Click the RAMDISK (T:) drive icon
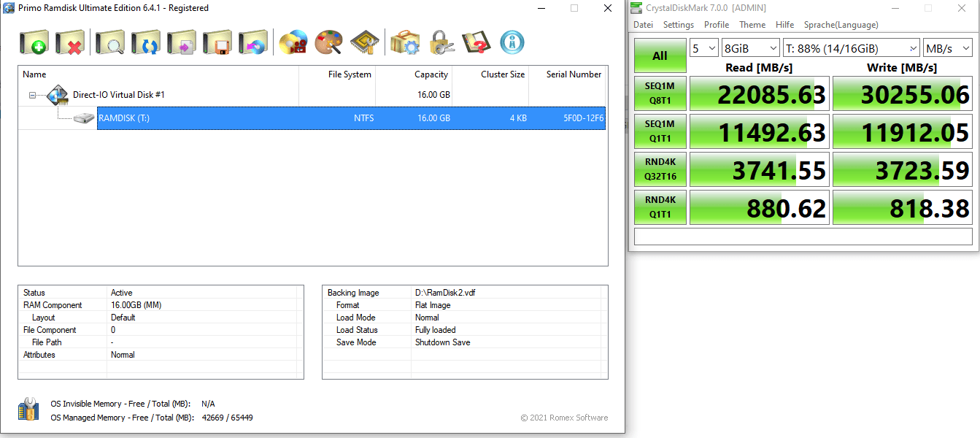Screen dimensions: 980x438 point(84,118)
